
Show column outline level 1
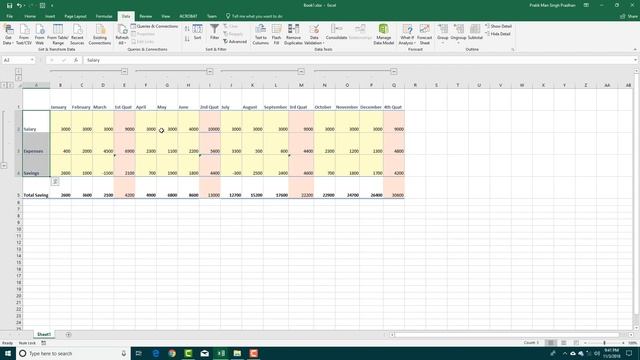click(x=18, y=71)
